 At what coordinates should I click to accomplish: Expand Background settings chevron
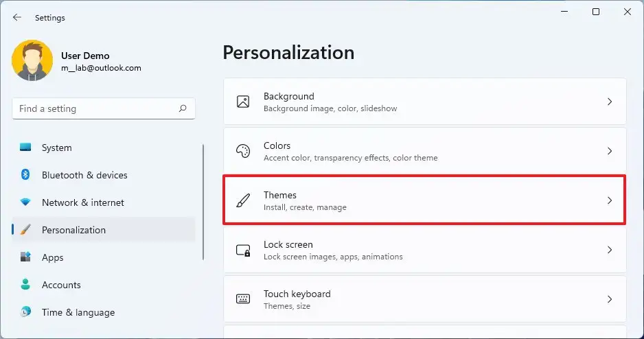click(x=609, y=102)
